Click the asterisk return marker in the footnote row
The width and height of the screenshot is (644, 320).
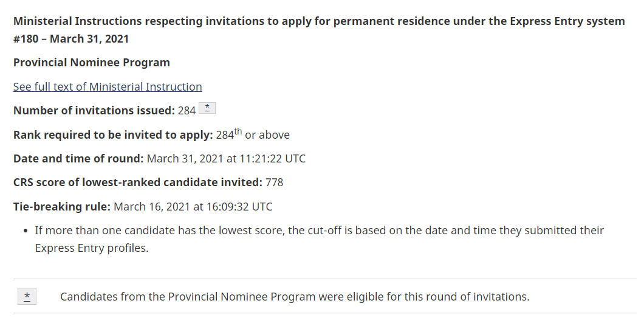click(27, 296)
